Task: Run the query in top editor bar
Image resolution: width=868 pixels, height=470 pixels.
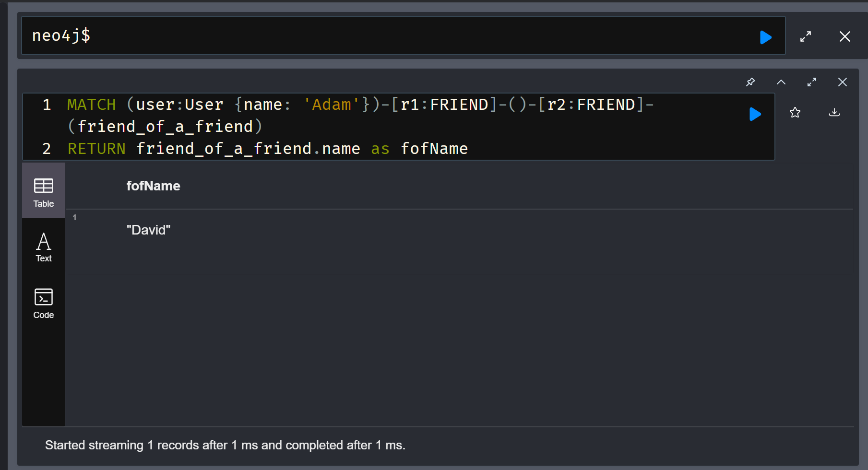Action: (x=766, y=37)
